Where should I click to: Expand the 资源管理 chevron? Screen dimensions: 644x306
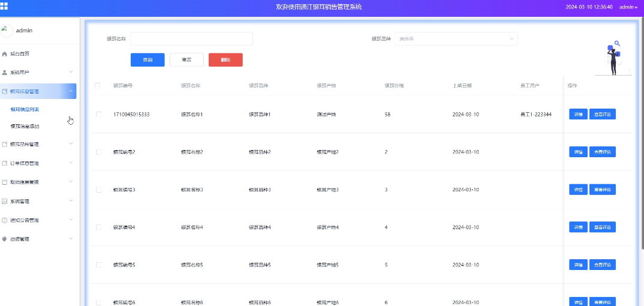(x=71, y=239)
